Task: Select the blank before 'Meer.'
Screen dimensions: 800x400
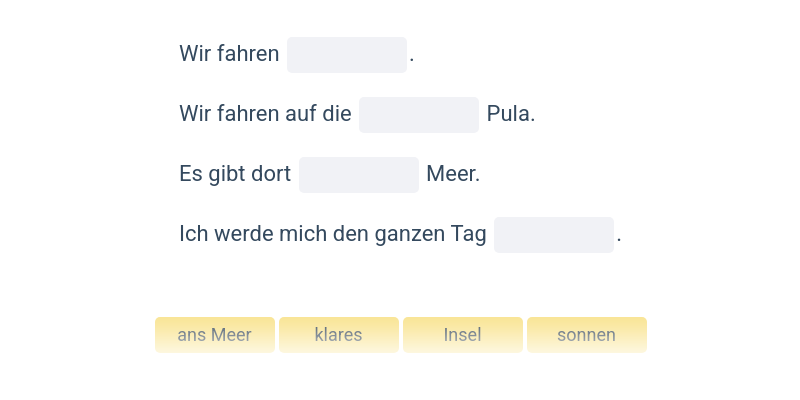Action: 358,175
